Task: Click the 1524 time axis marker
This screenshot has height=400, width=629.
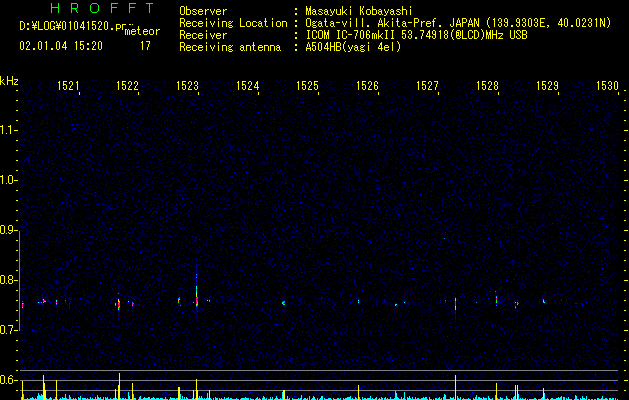Action: [x=248, y=86]
